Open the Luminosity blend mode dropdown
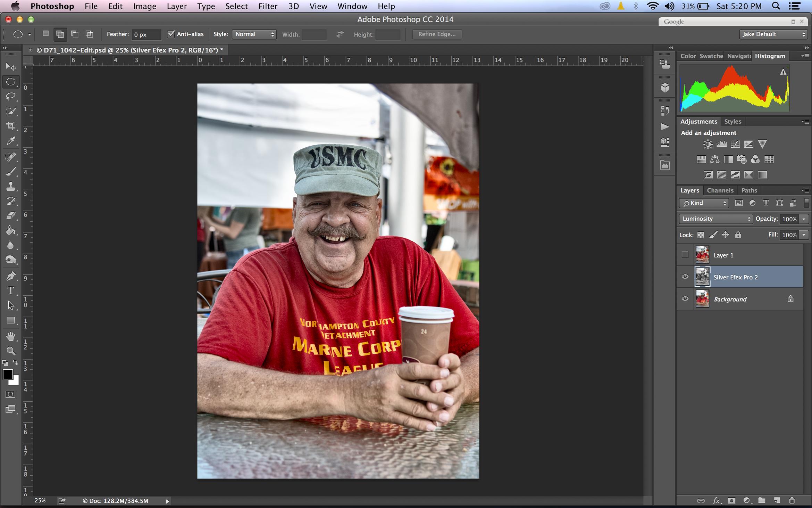Image resolution: width=812 pixels, height=508 pixels. (x=716, y=219)
